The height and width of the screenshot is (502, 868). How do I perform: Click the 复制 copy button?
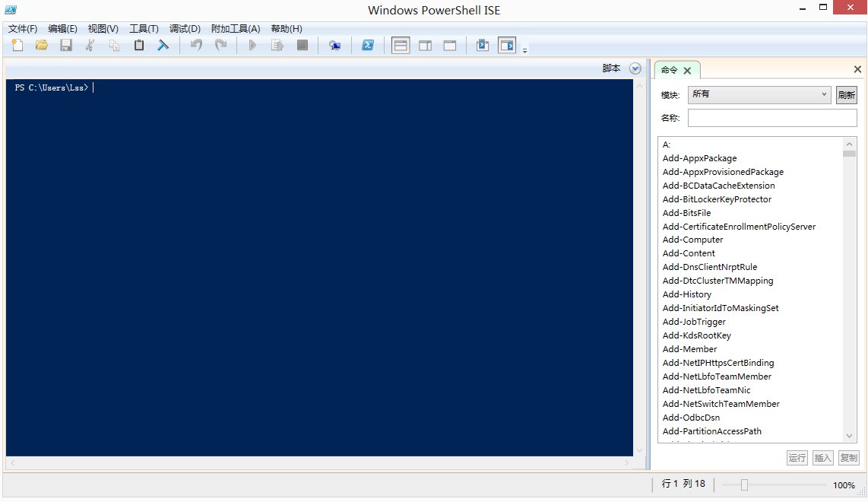pyautogui.click(x=849, y=458)
